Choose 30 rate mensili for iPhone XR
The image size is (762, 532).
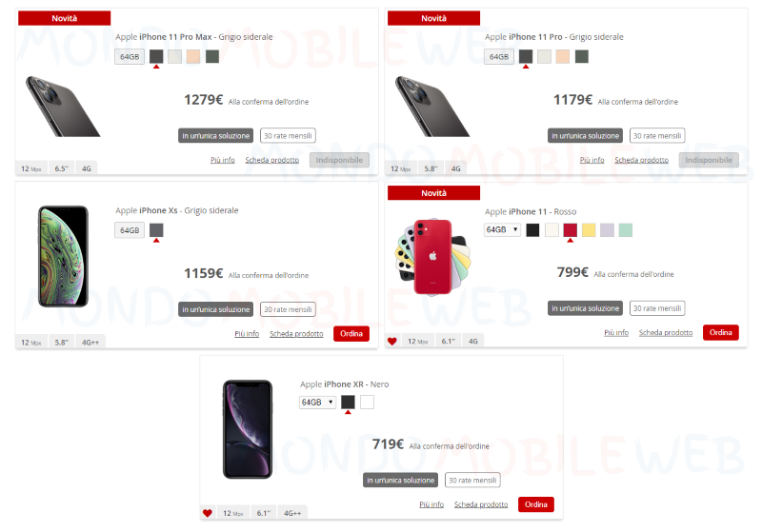pyautogui.click(x=472, y=481)
